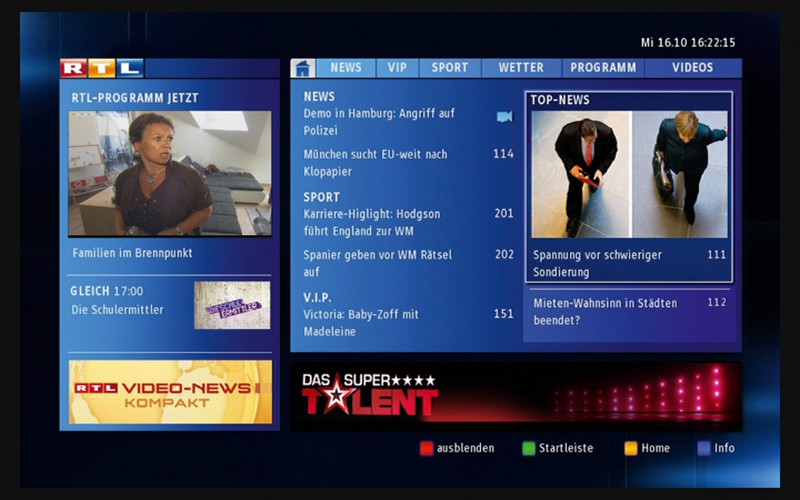Click ausblenden label

pos(465,448)
